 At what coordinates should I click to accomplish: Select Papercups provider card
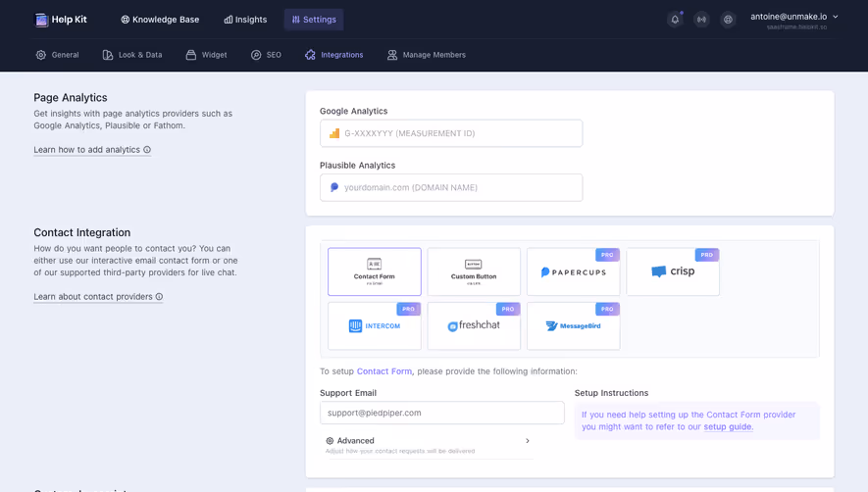pos(574,271)
